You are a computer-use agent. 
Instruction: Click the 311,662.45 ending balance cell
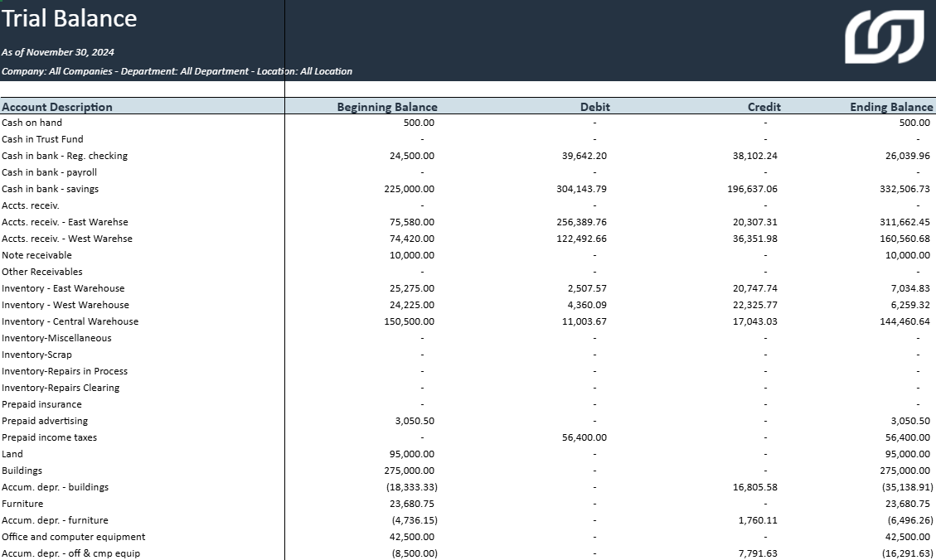(x=901, y=222)
